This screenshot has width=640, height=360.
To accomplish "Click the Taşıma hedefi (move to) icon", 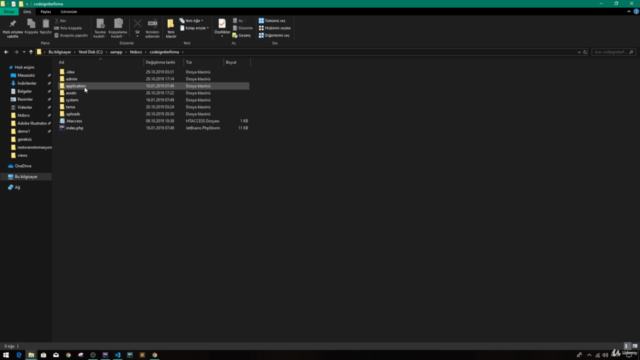I will (x=100, y=24).
